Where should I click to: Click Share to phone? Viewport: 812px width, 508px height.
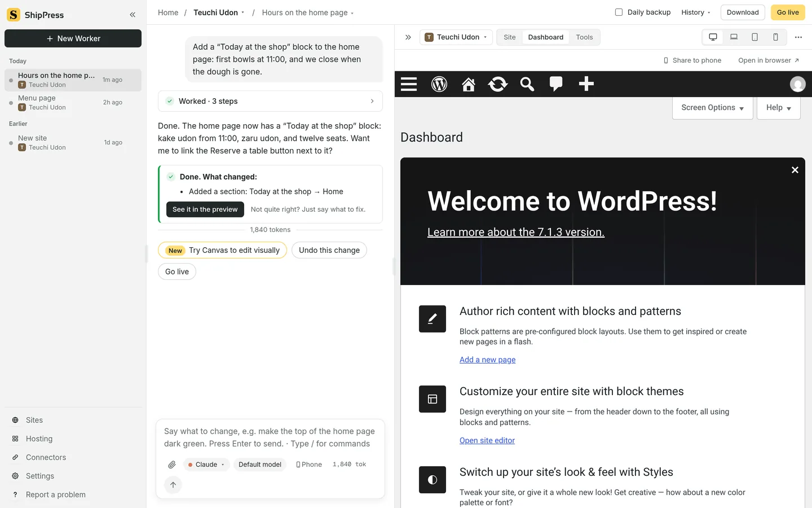point(692,60)
